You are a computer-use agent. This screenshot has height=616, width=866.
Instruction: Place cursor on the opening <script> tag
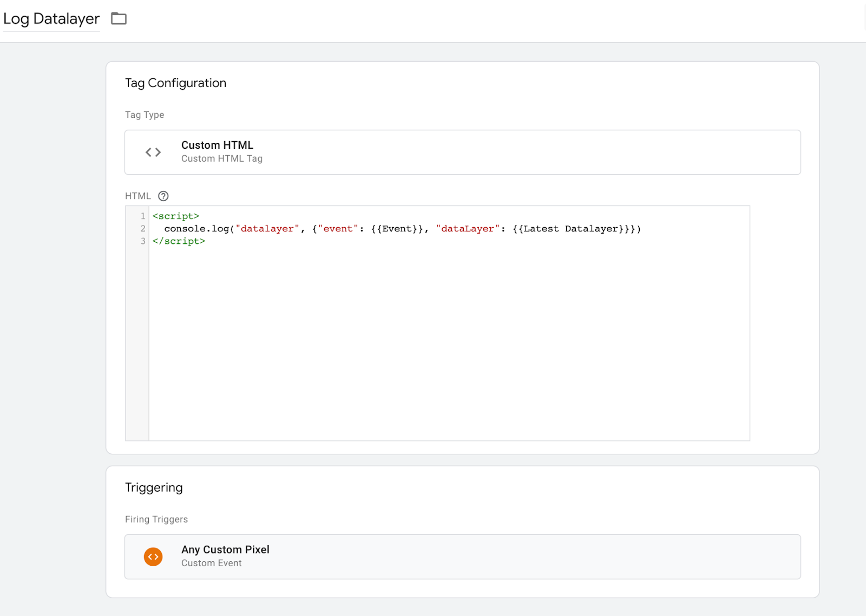pos(176,216)
